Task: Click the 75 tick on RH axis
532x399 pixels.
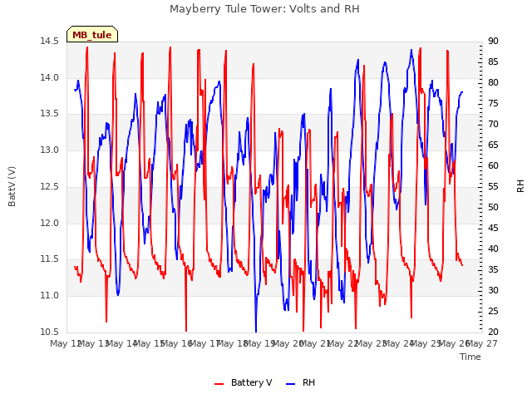Action: tap(493, 103)
